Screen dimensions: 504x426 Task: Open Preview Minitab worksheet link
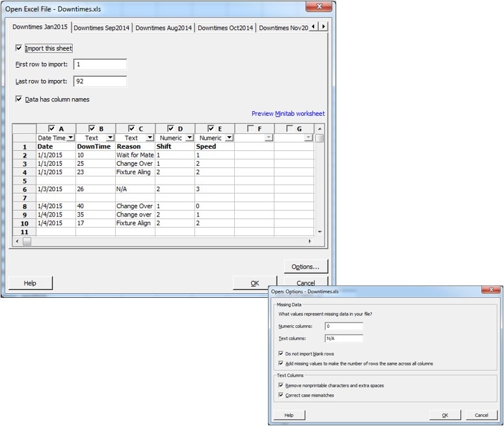pos(288,114)
